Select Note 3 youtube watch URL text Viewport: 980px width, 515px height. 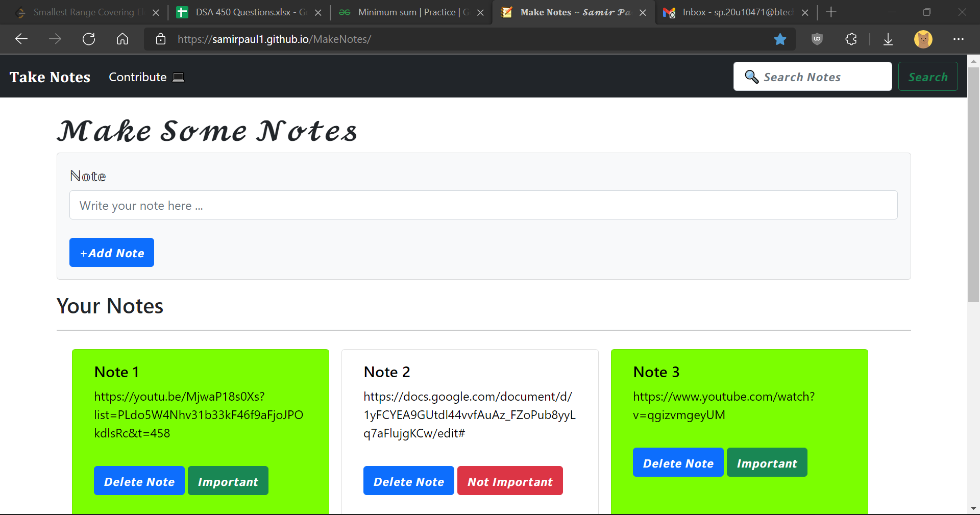[724, 406]
